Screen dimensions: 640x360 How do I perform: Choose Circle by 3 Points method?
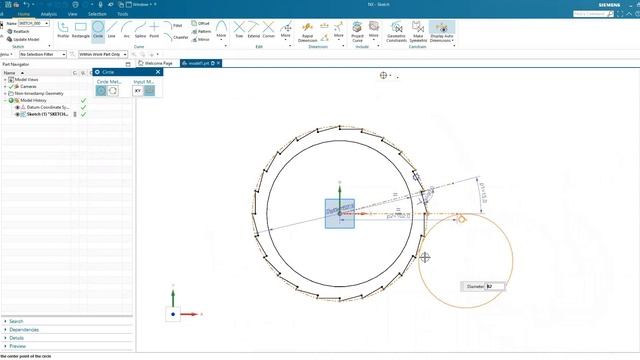[x=113, y=91]
